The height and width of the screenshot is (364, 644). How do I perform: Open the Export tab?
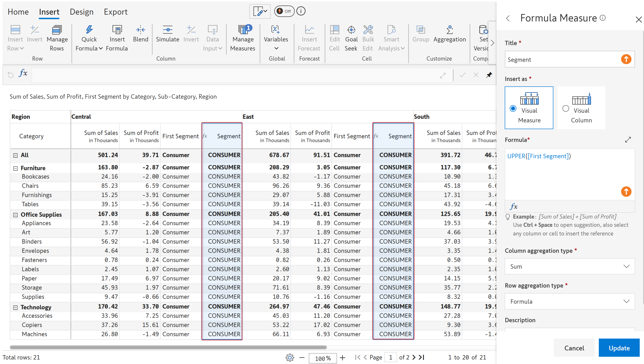(x=116, y=12)
